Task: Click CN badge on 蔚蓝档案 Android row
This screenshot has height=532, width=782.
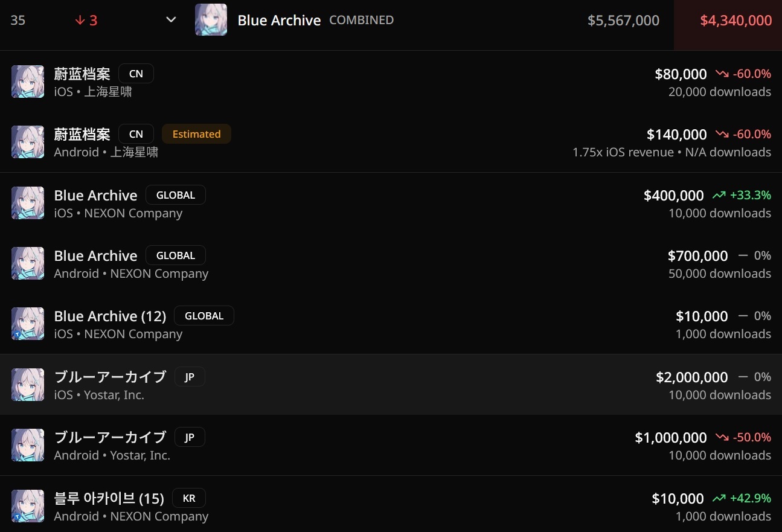Action: tap(136, 134)
